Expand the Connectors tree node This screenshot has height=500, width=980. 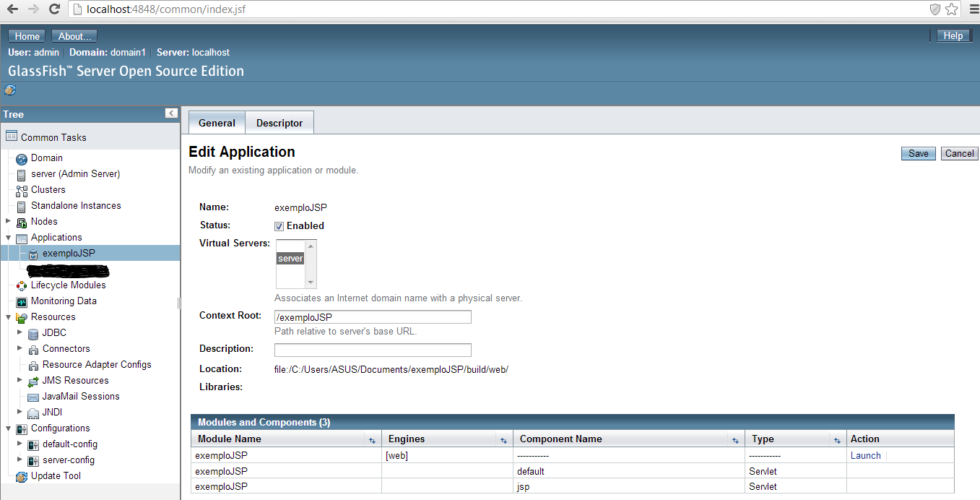click(x=19, y=348)
